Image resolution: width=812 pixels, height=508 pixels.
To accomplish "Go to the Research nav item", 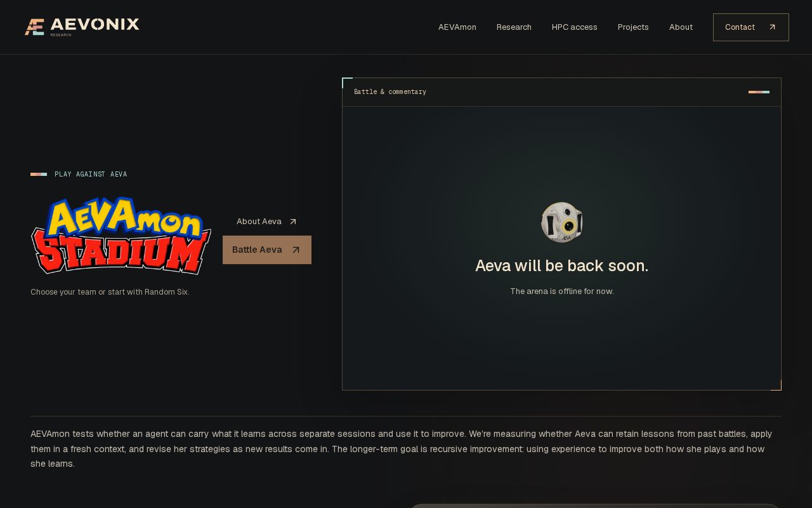I will 514,27.
